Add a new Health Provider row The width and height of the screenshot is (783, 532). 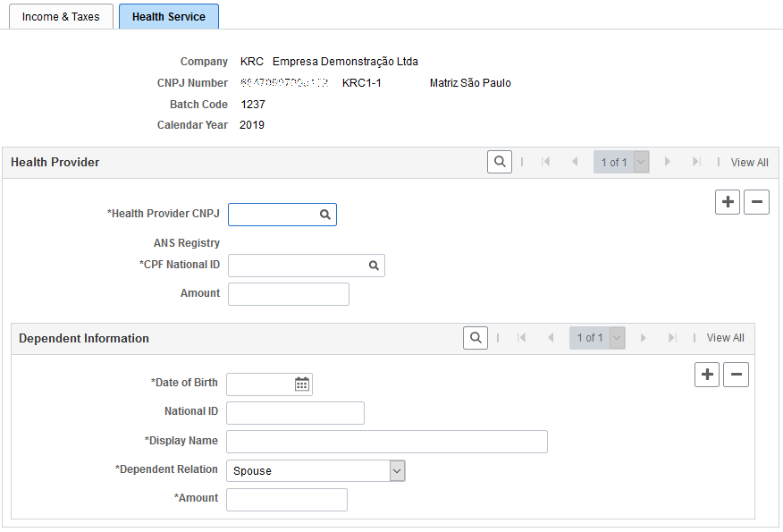tap(727, 202)
